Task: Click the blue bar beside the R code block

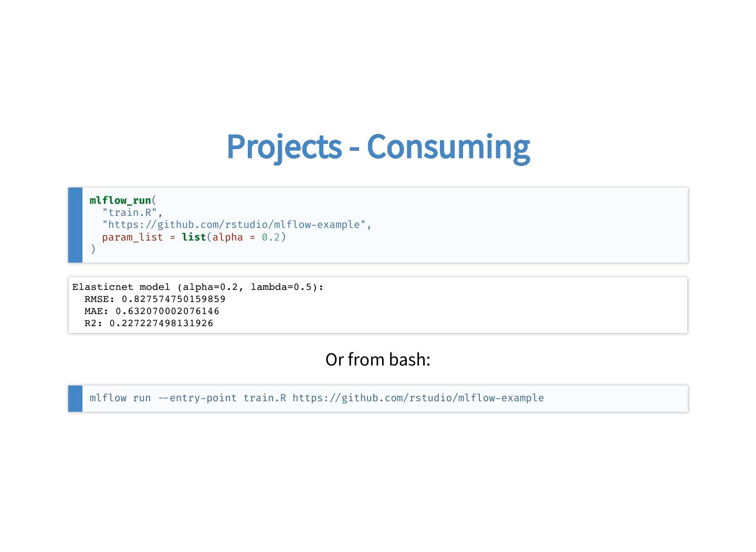Action: coord(75,225)
